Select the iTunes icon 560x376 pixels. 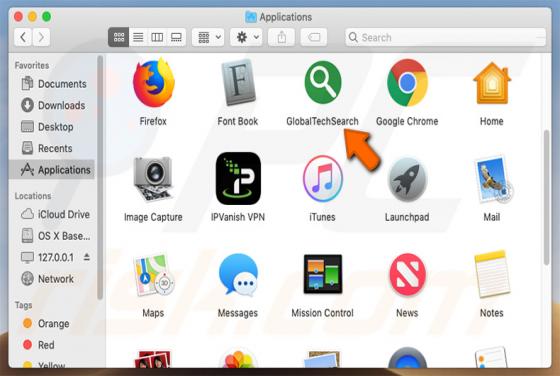(322, 179)
